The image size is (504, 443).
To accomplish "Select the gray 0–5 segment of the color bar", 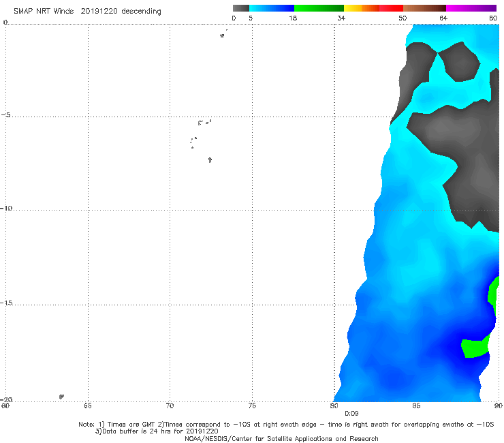I will [x=241, y=8].
